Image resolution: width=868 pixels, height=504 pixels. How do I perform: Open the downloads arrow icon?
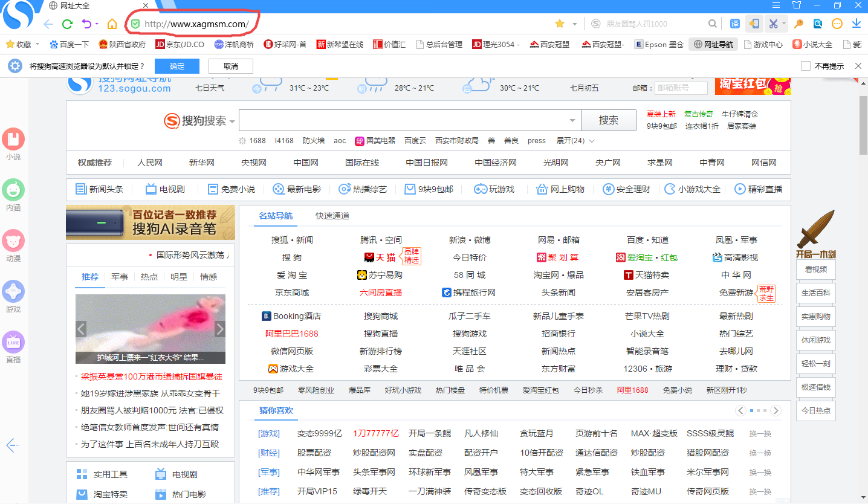tap(857, 24)
